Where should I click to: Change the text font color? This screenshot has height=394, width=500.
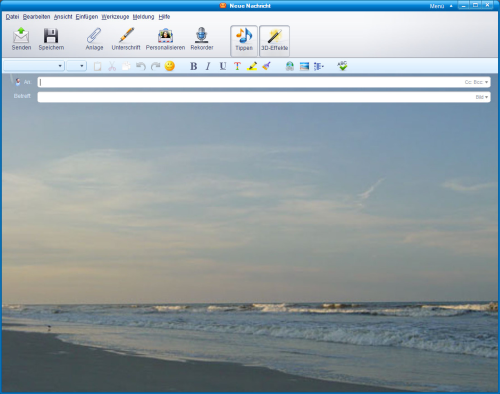tap(237, 66)
